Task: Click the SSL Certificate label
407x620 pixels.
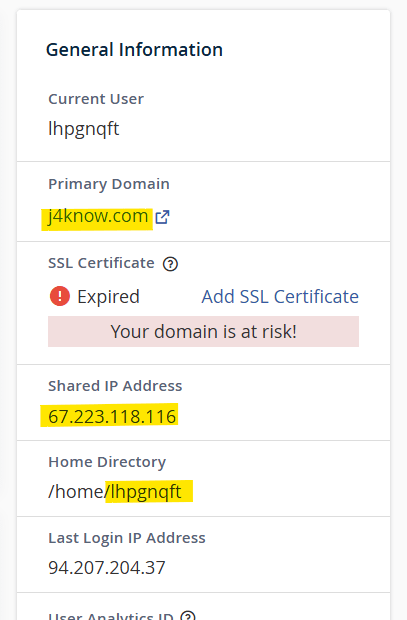Action: (101, 263)
